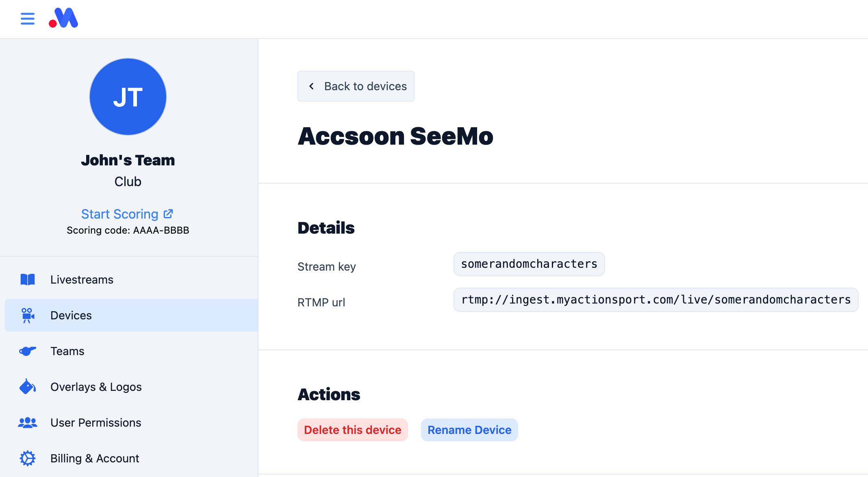Click the Club label under team name
The width and height of the screenshot is (868, 477).
pyautogui.click(x=128, y=182)
